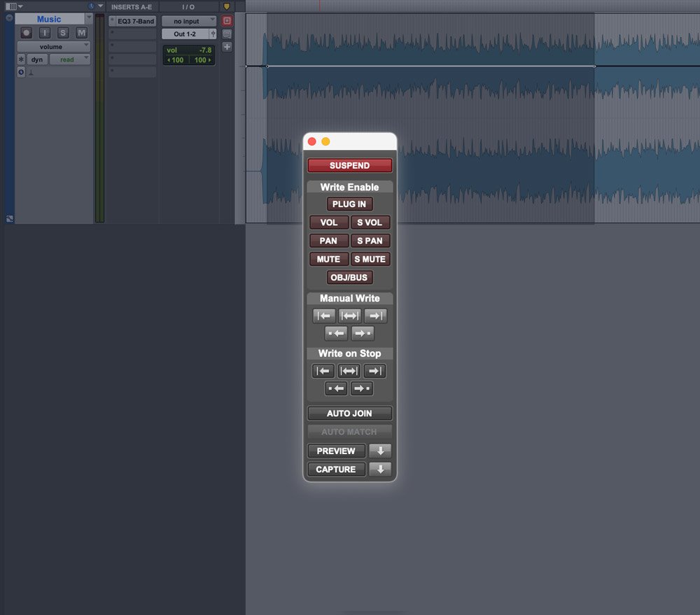Arm the Music track for recording
The width and height of the screenshot is (700, 615).
[26, 33]
